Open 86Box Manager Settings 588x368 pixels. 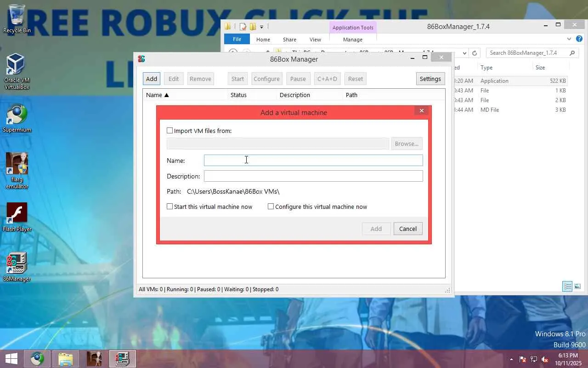coord(430,79)
